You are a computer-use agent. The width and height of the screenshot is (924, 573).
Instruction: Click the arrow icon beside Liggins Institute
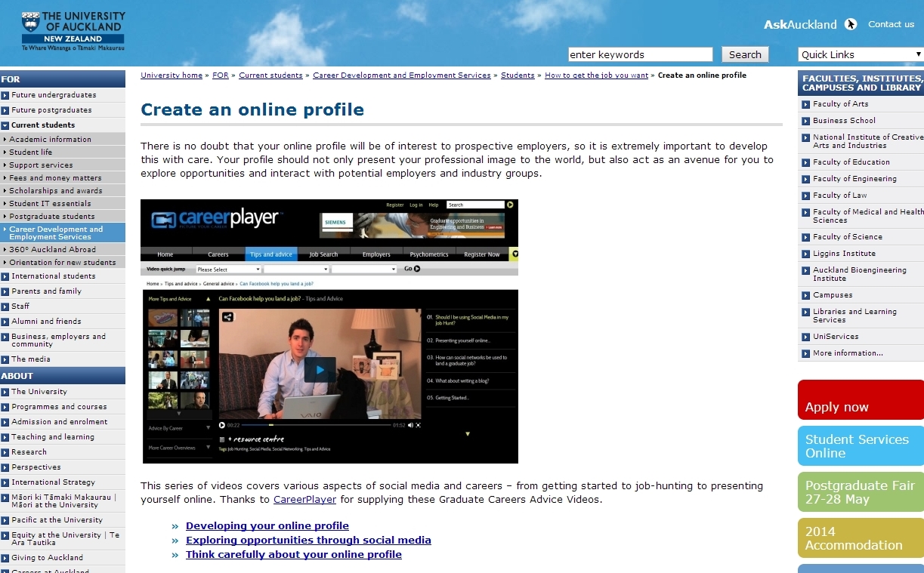pos(804,254)
